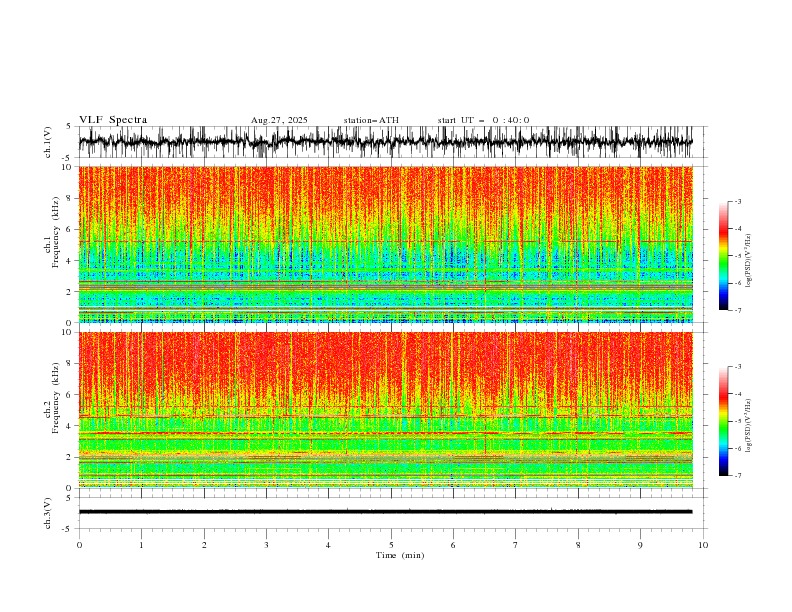Click the '10' tick on time axis
The height and width of the screenshot is (612, 792).
pos(703,545)
